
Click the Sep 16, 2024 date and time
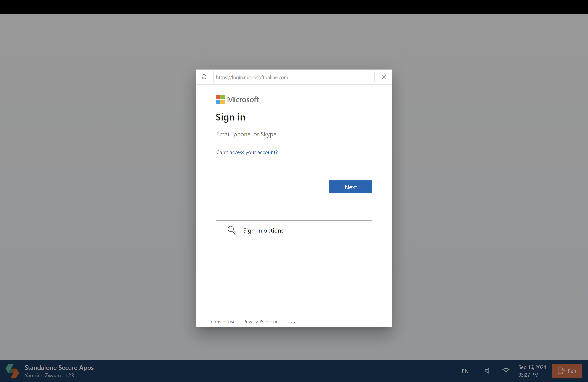pos(532,371)
